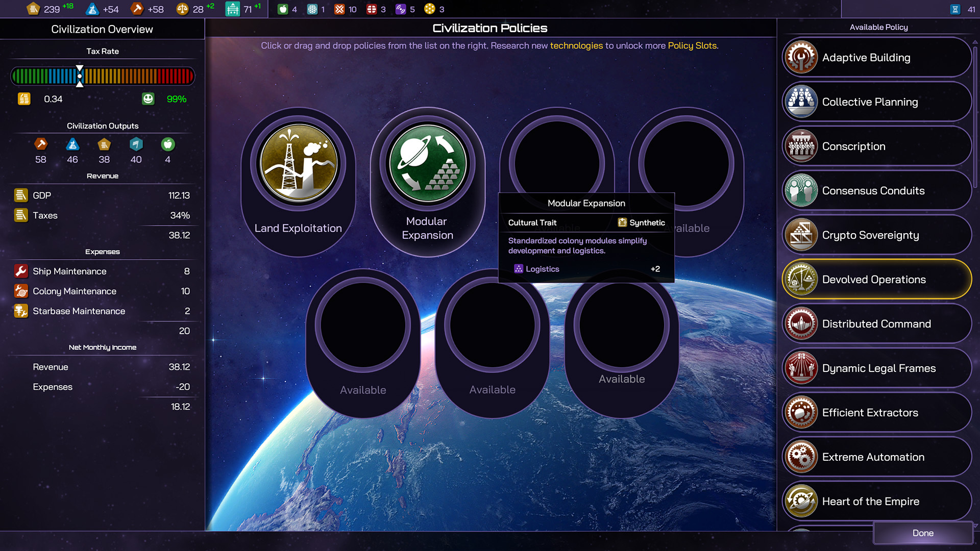Click the policy list scrollbar
This screenshot has height=551, width=980.
(975, 117)
